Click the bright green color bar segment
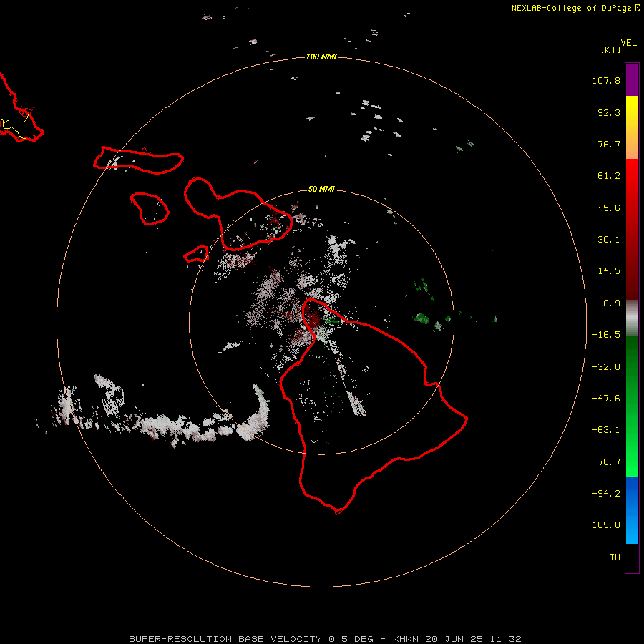Viewport: 644px width, 644px height. pos(632,406)
